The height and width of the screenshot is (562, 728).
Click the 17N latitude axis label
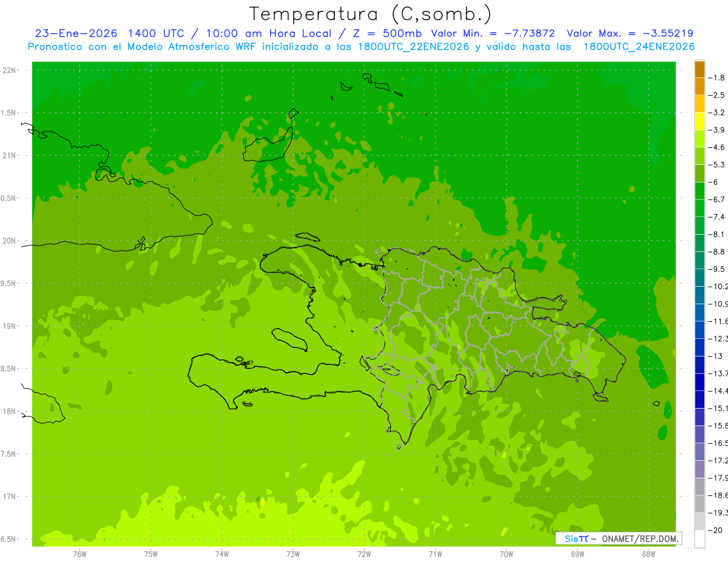(x=10, y=497)
